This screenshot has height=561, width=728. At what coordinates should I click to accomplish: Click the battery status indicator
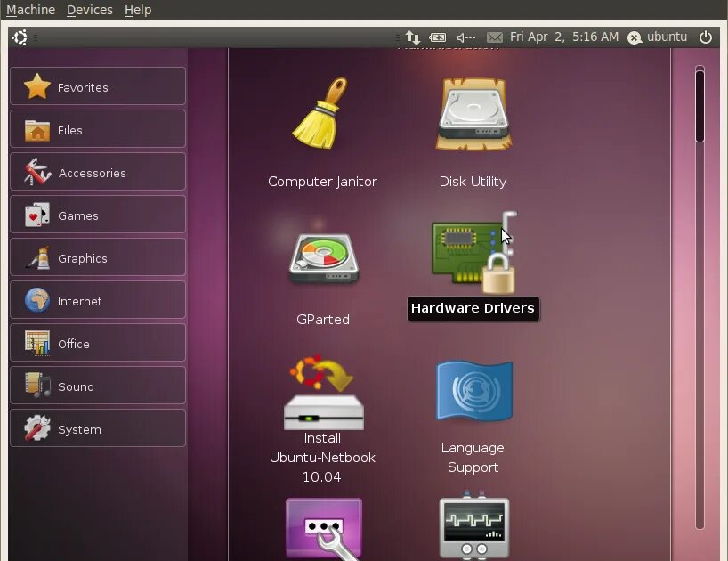437,37
